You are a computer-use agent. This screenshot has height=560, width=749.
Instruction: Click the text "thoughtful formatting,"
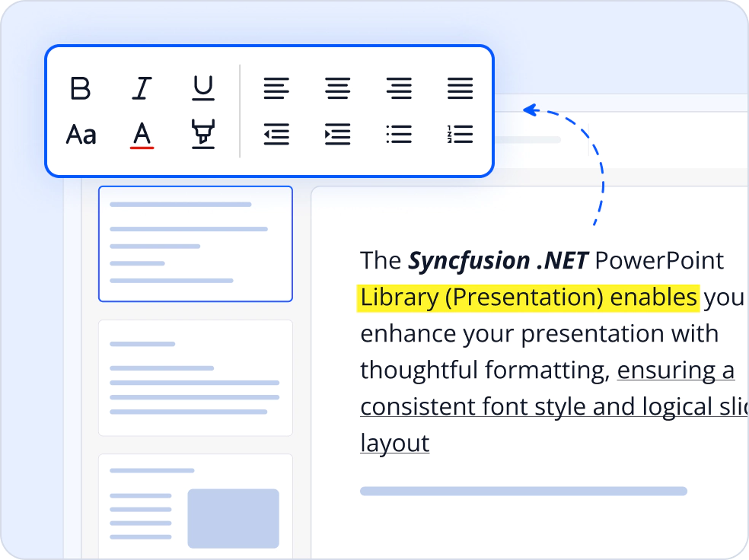[x=485, y=371]
